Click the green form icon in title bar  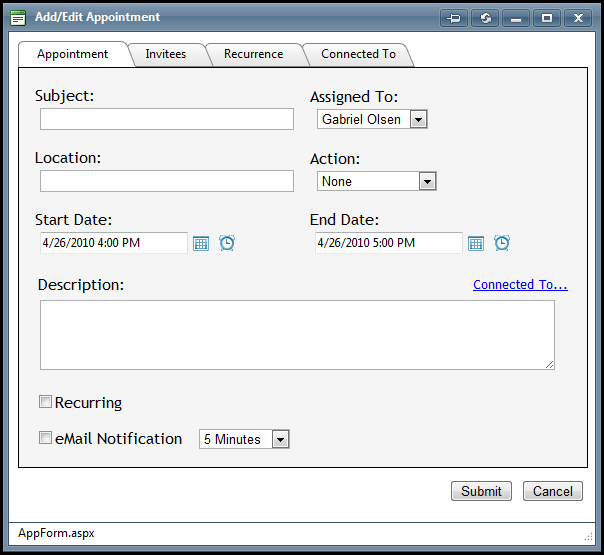click(x=18, y=18)
